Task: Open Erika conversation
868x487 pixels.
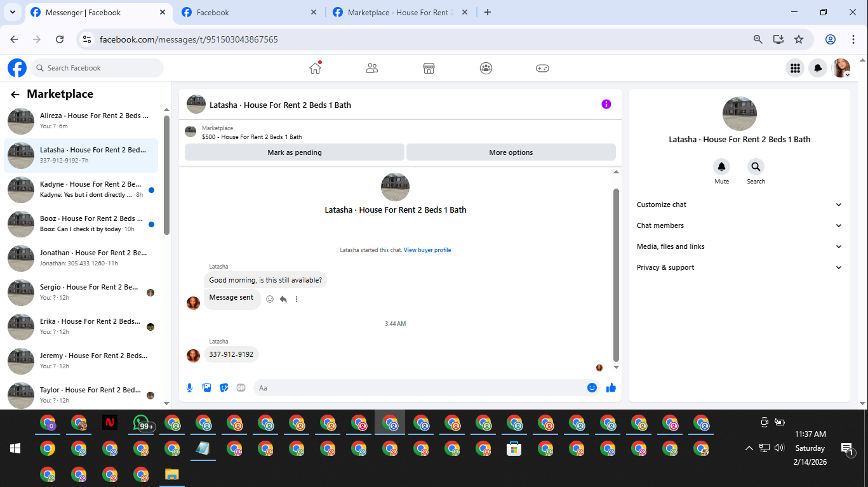Action: click(x=81, y=326)
